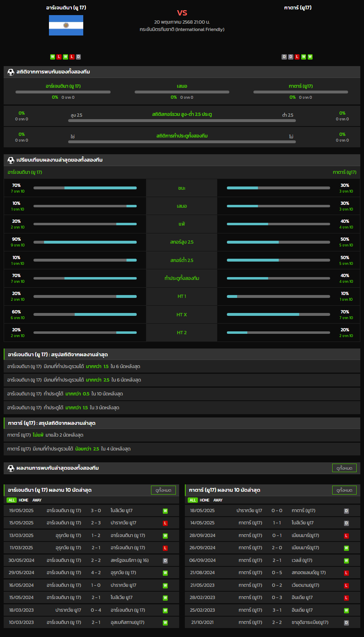This screenshot has width=364, height=637.
Task: Click the date 10/03/2023 in Argentina results
Action: 21,623
